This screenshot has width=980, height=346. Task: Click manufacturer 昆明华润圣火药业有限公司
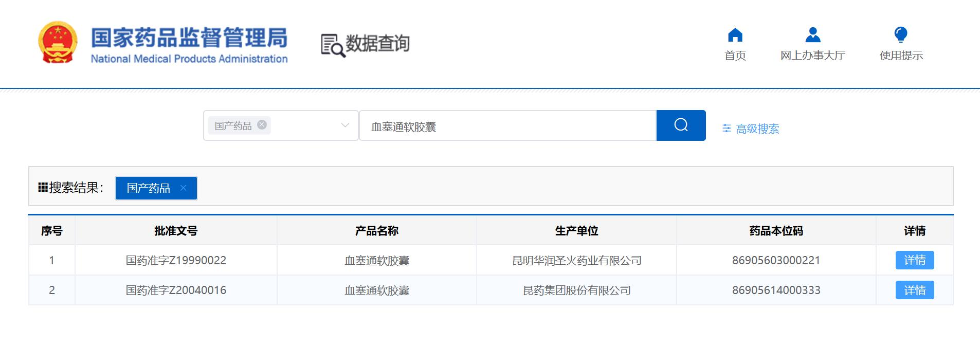(x=577, y=261)
